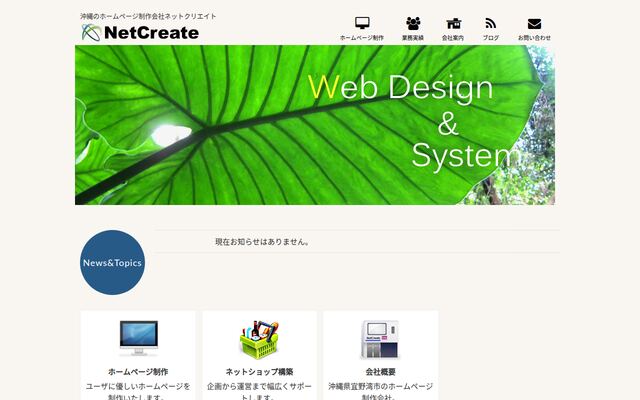Screen dimensions: 640x400
Task: Click the green leaf Web Design banner image
Action: [x=315, y=125]
